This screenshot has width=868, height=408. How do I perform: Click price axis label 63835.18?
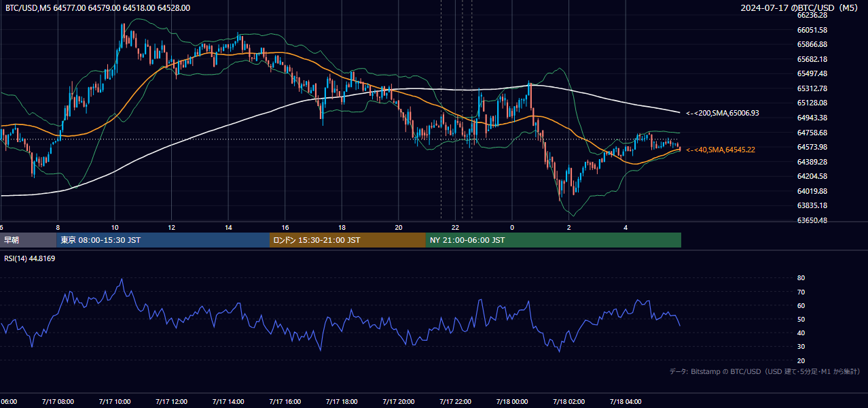[x=812, y=205]
